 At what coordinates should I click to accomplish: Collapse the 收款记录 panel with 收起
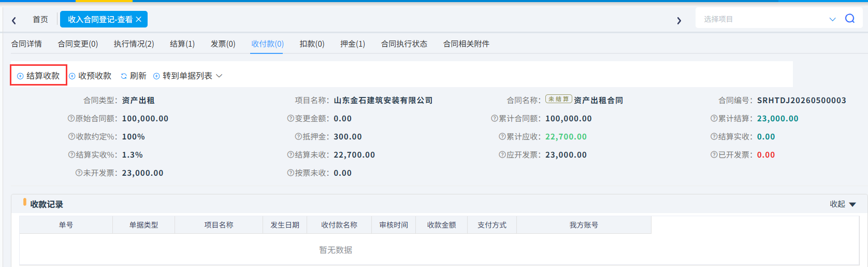tap(843, 204)
